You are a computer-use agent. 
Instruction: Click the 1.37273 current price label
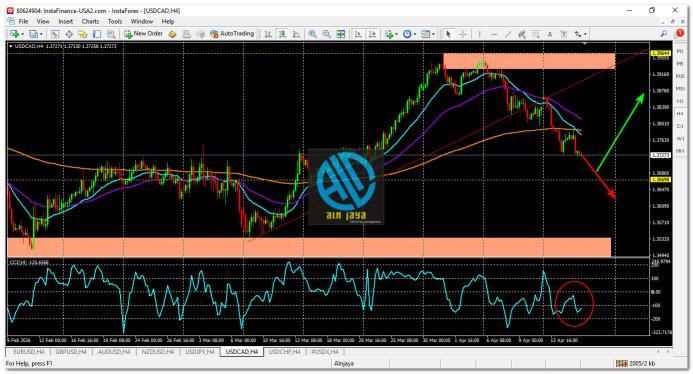tap(661, 155)
